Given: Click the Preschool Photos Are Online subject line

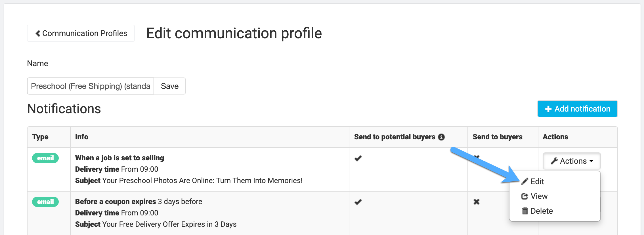Looking at the screenshot, I should (x=189, y=181).
